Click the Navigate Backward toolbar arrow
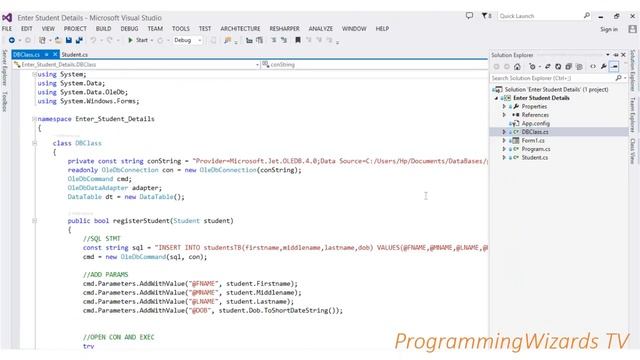 click(x=12, y=40)
